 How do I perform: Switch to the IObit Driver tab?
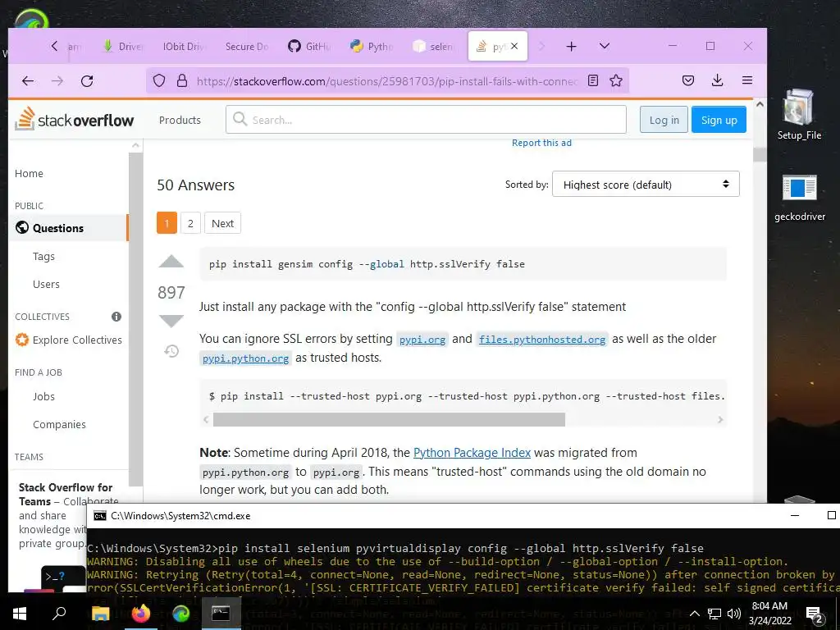tap(183, 47)
